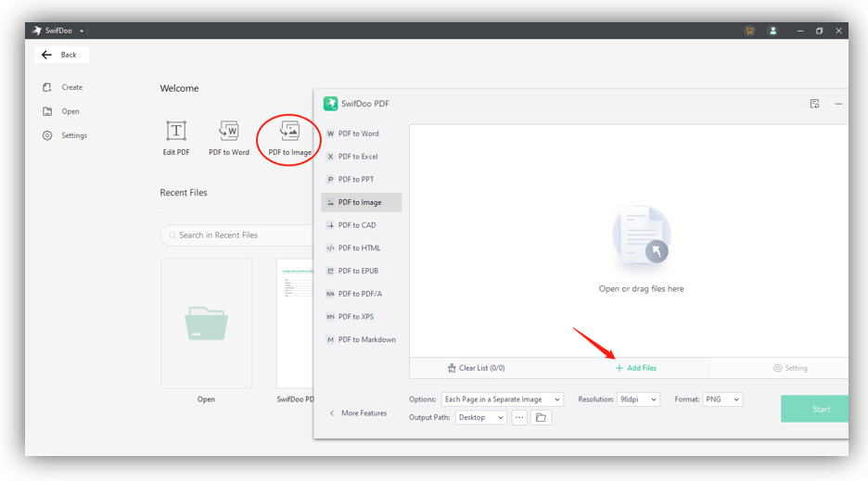
Task: Click the W icon beside PDF to Word
Action: tap(330, 134)
